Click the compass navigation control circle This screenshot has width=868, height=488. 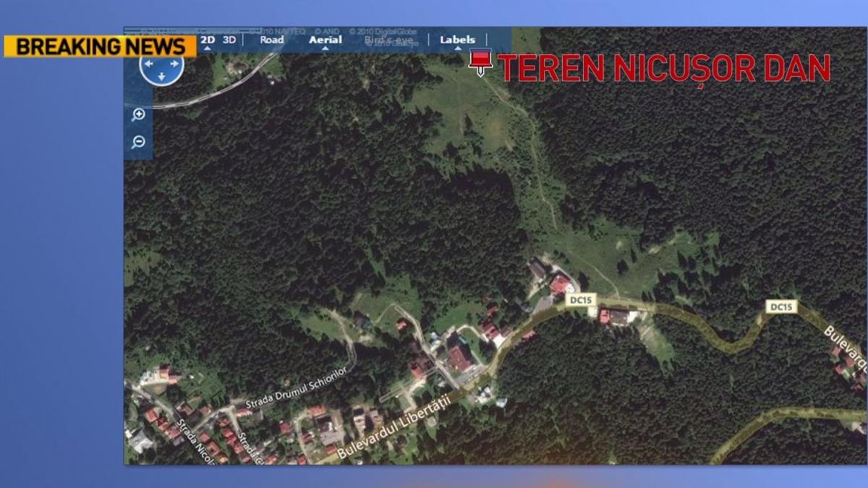point(161,67)
